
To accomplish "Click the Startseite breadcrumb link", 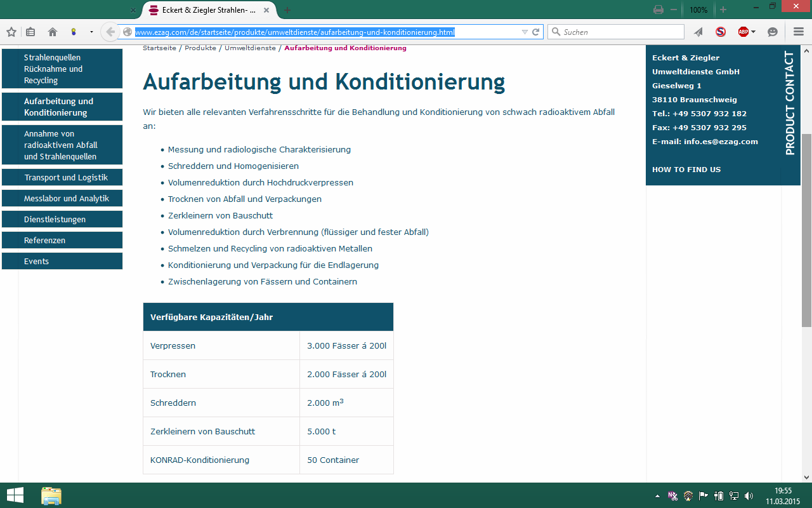I will click(159, 48).
